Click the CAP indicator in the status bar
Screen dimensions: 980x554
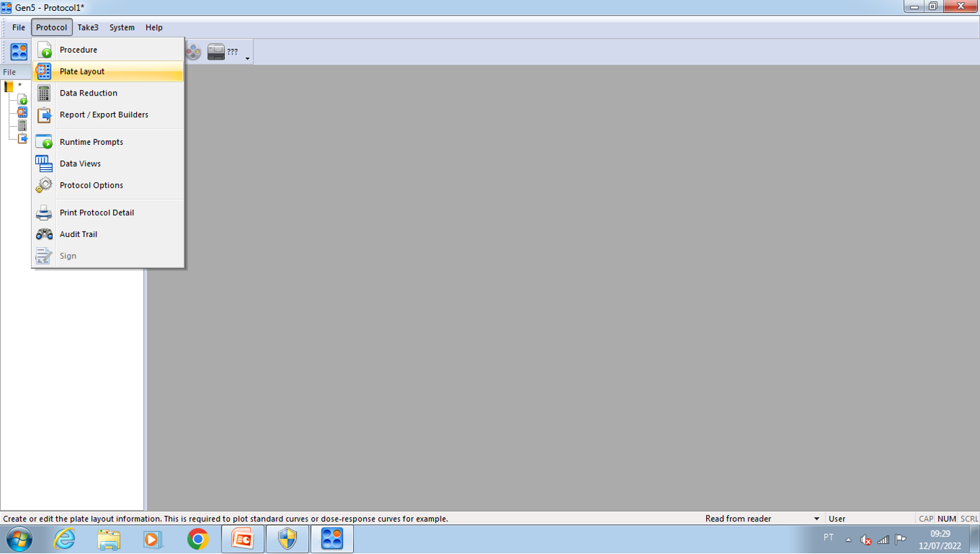click(926, 519)
